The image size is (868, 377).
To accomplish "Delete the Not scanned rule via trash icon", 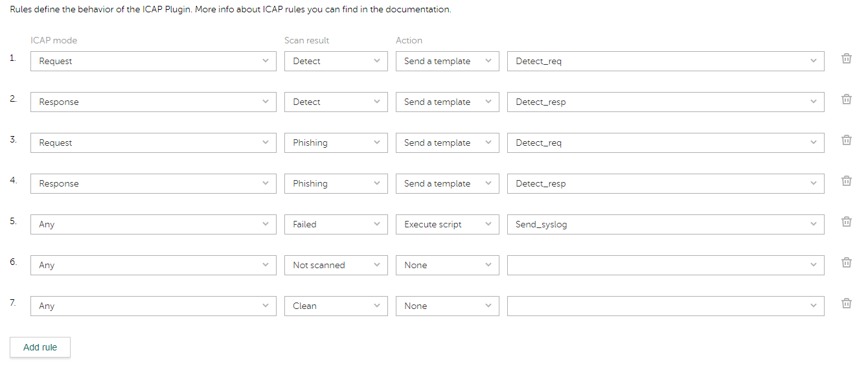I will coord(846,262).
